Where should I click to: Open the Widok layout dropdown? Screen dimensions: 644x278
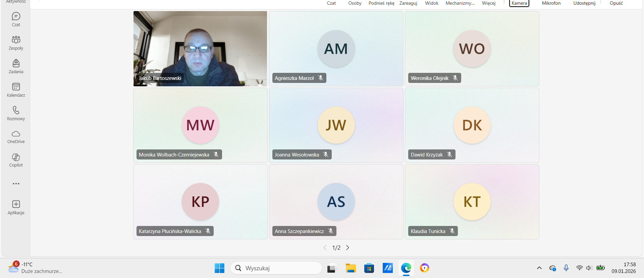point(432,3)
